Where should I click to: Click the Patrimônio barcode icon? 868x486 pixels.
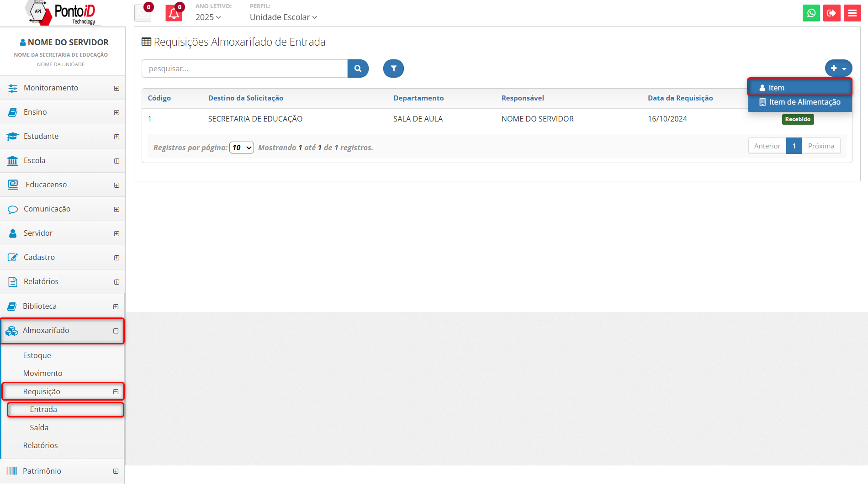12,471
